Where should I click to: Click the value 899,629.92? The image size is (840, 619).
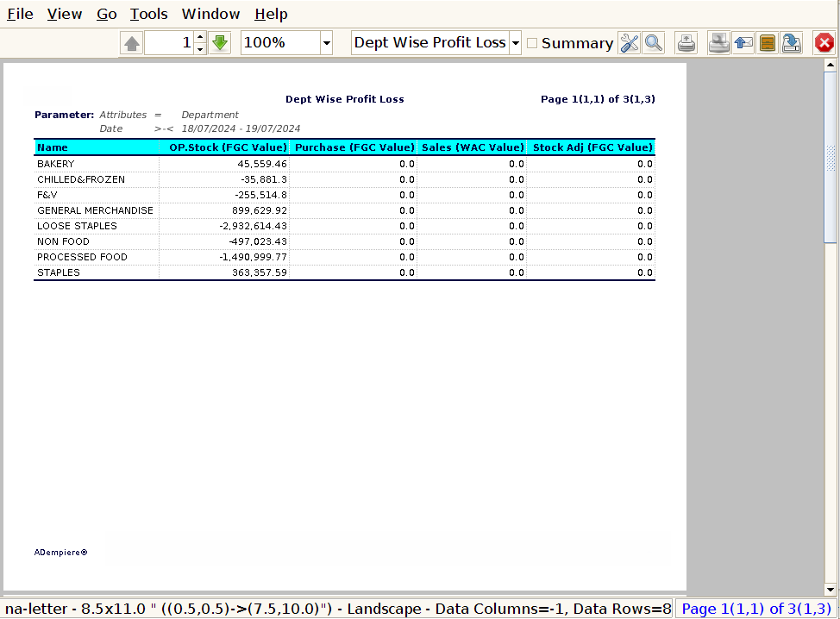pos(260,210)
